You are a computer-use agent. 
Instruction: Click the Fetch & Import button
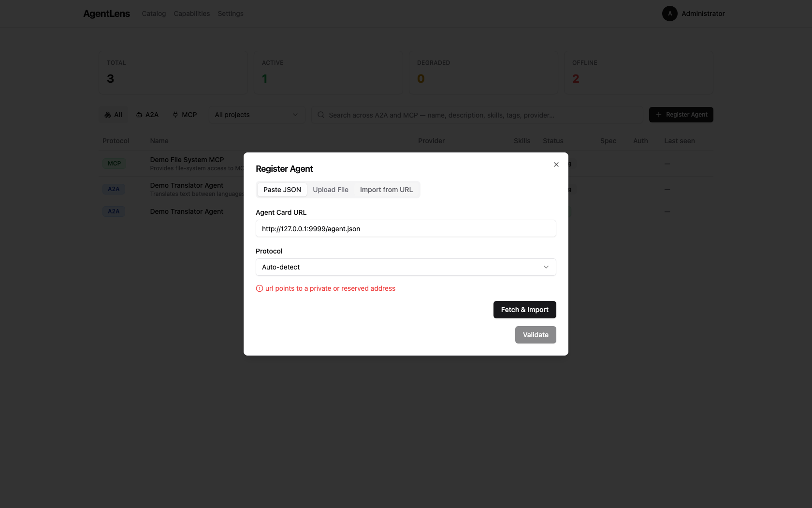click(x=524, y=310)
